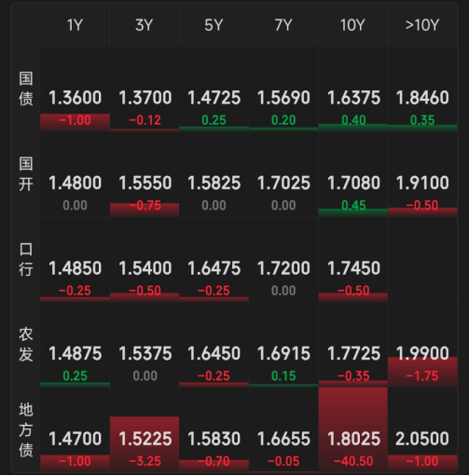
Task: Open the 国债 10Y cell showing 1.6375
Action: tap(353, 88)
